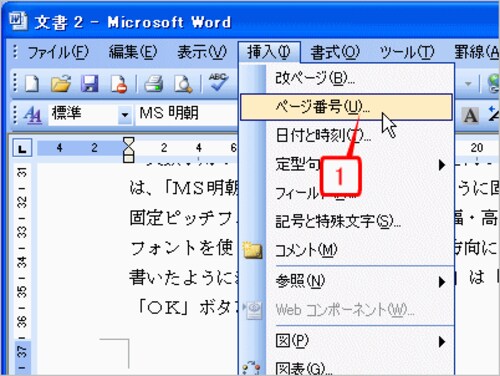Viewport: 500px width, 376px height.
Task: Expand the 図(P) submenu arrow
Action: [442, 341]
